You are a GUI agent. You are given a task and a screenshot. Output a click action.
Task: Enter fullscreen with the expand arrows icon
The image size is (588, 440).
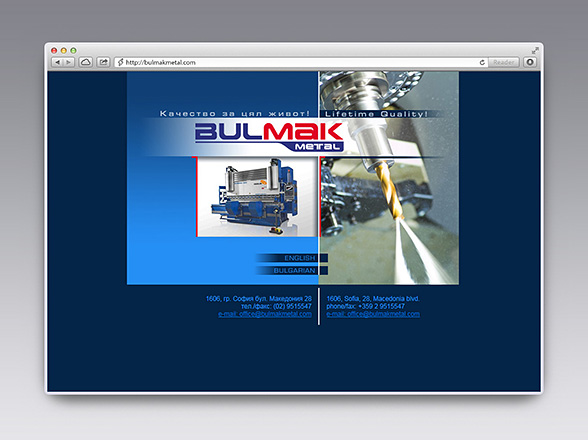(535, 50)
